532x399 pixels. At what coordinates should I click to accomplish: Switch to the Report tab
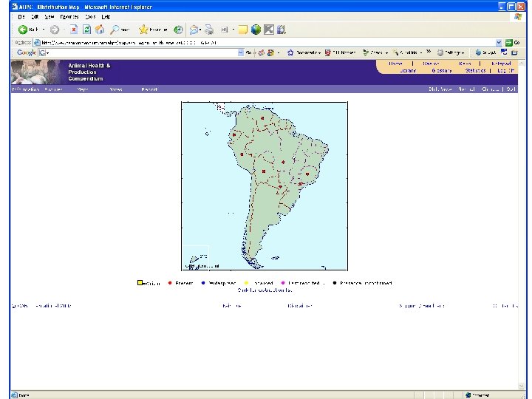(149, 89)
